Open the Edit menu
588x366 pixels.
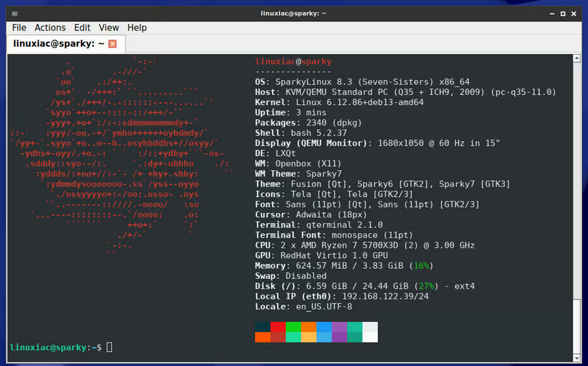(82, 28)
